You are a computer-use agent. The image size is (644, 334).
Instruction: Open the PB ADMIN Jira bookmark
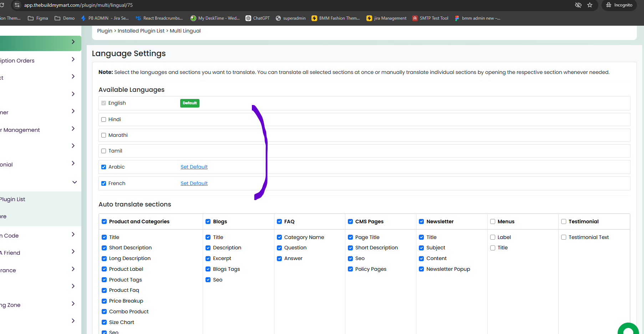point(105,18)
